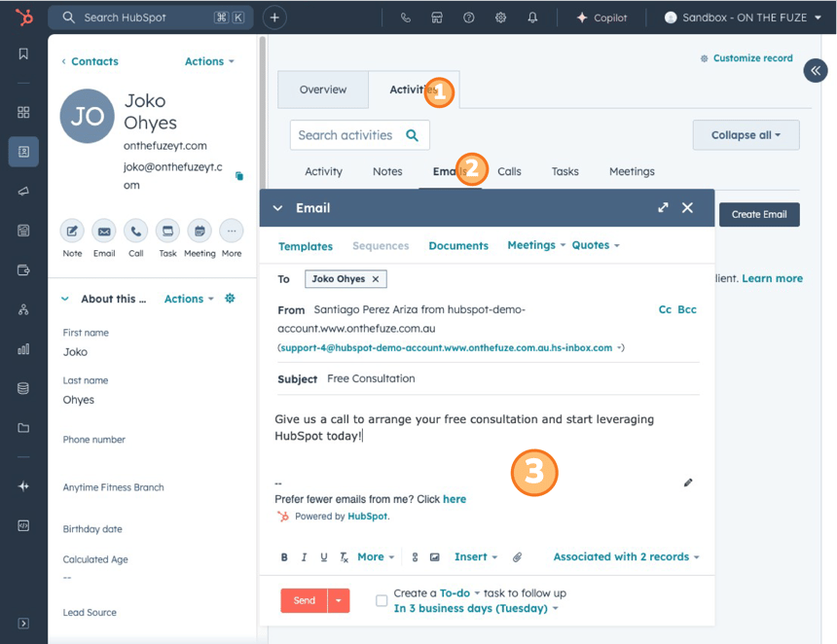Select the Tasks filter tab
The height and width of the screenshot is (644, 837).
pyautogui.click(x=565, y=171)
